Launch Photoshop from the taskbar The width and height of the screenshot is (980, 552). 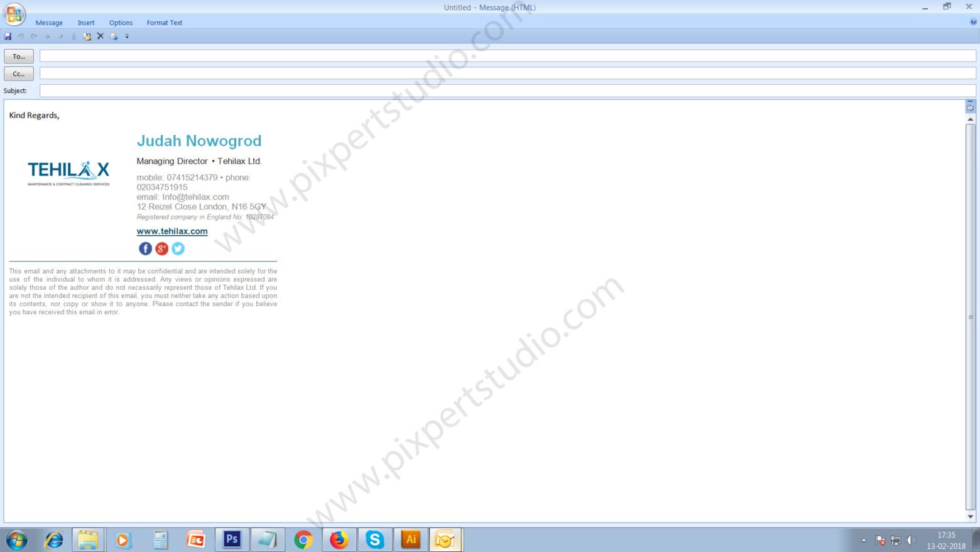[232, 539]
